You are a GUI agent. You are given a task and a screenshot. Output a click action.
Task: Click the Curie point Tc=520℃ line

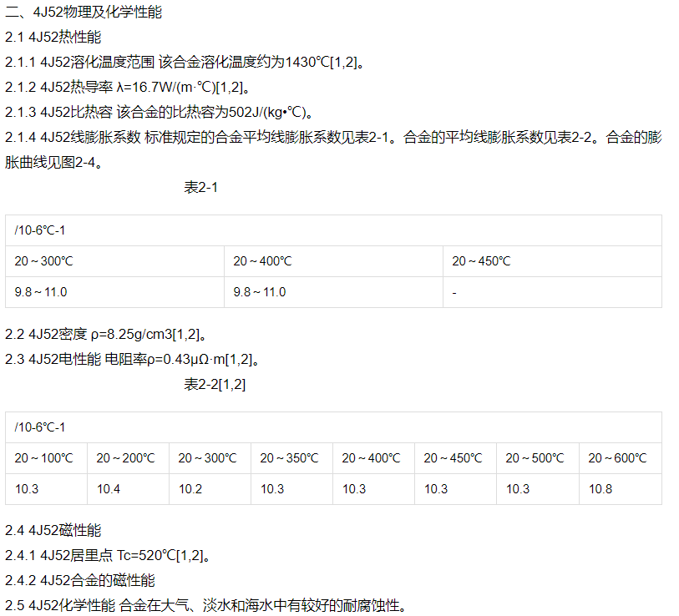pos(109,555)
